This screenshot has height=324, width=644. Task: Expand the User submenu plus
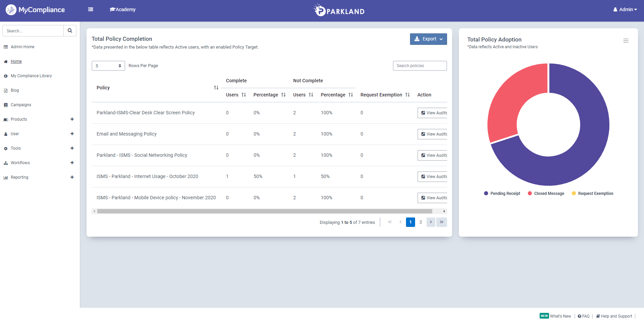[72, 134]
